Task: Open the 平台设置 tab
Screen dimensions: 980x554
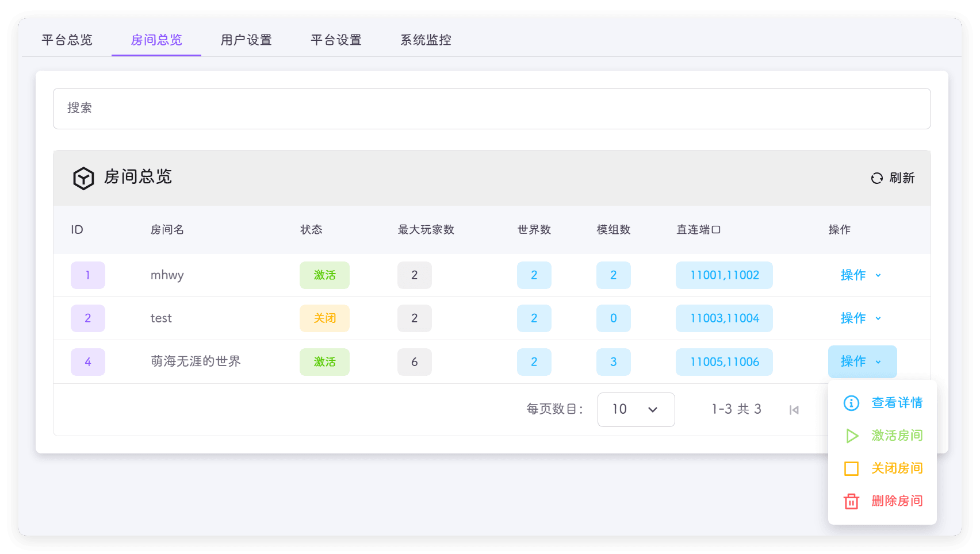Action: [x=336, y=40]
